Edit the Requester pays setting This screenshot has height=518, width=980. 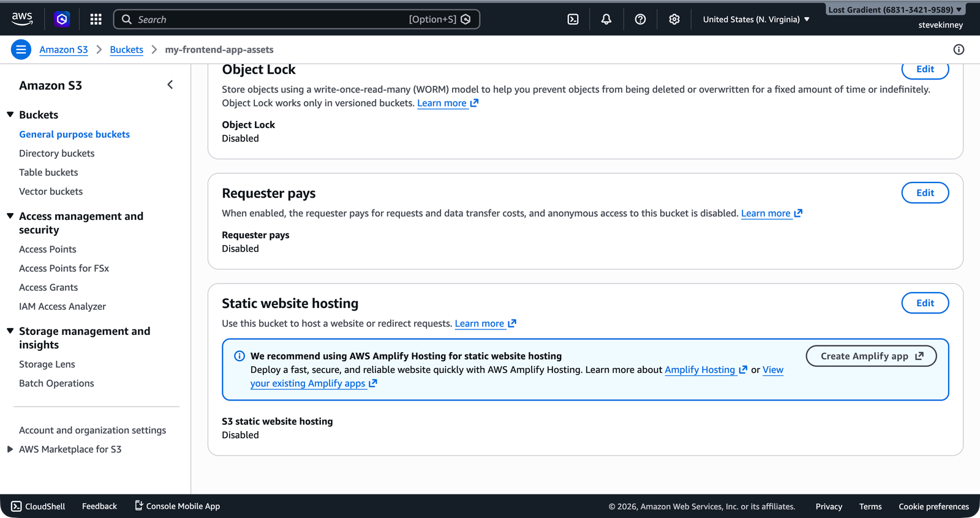(925, 193)
